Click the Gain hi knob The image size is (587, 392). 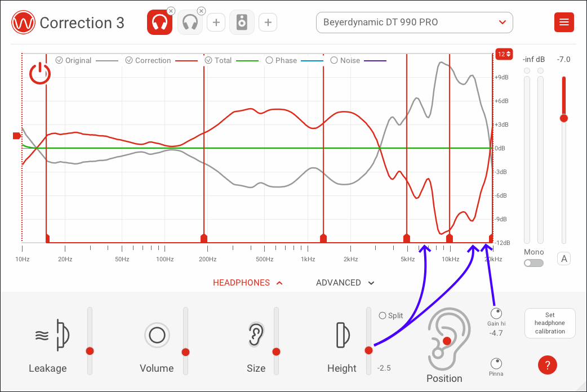pos(496,313)
